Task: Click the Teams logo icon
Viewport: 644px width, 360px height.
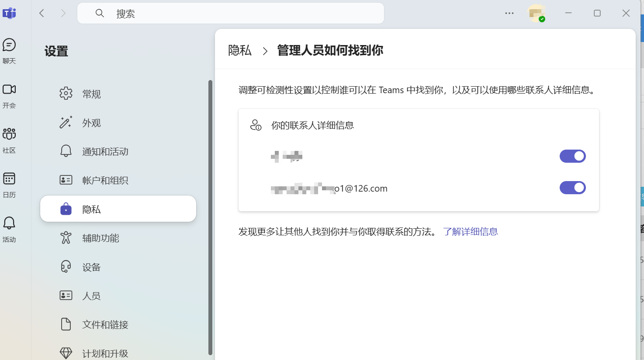Action: tap(9, 13)
